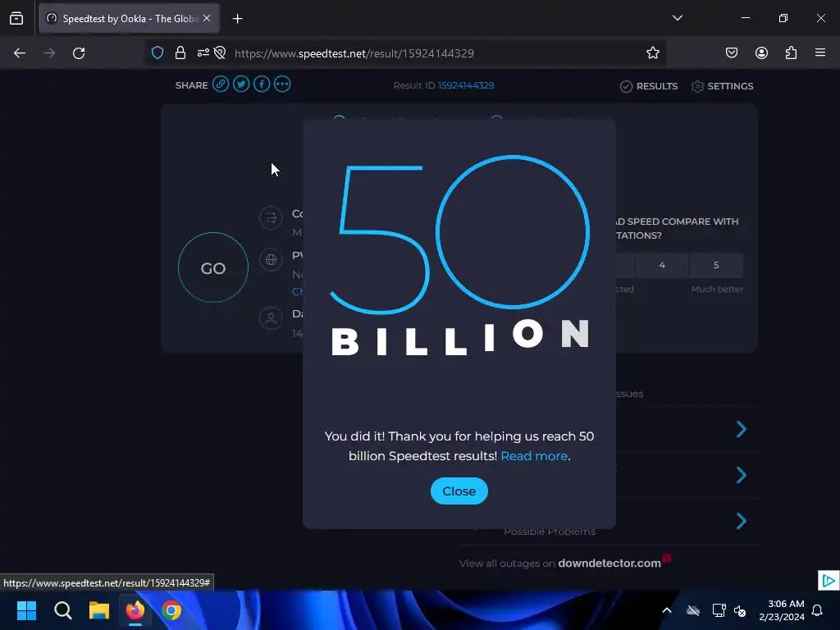
Task: Open the notifications bell
Action: (x=818, y=610)
